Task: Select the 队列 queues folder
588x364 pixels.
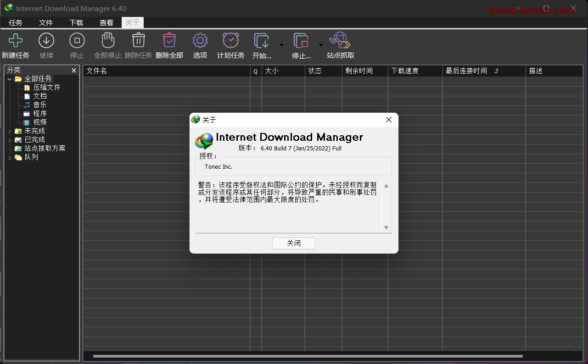Action: click(x=31, y=157)
